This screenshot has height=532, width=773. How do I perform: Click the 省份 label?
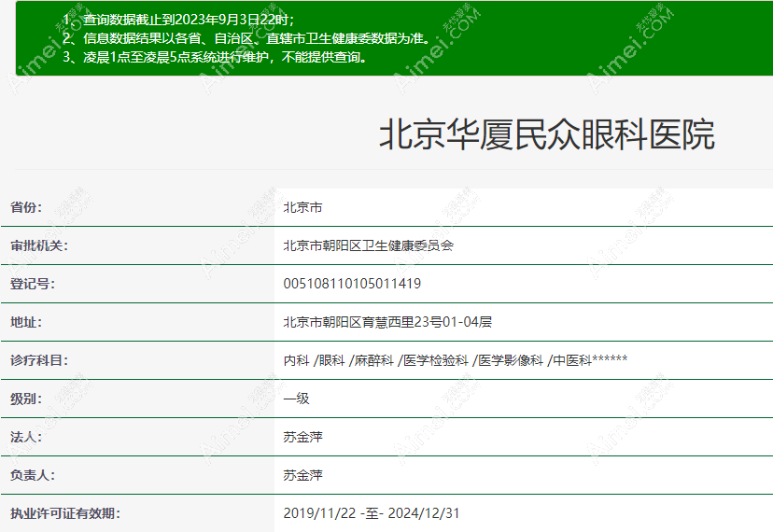(x=26, y=207)
